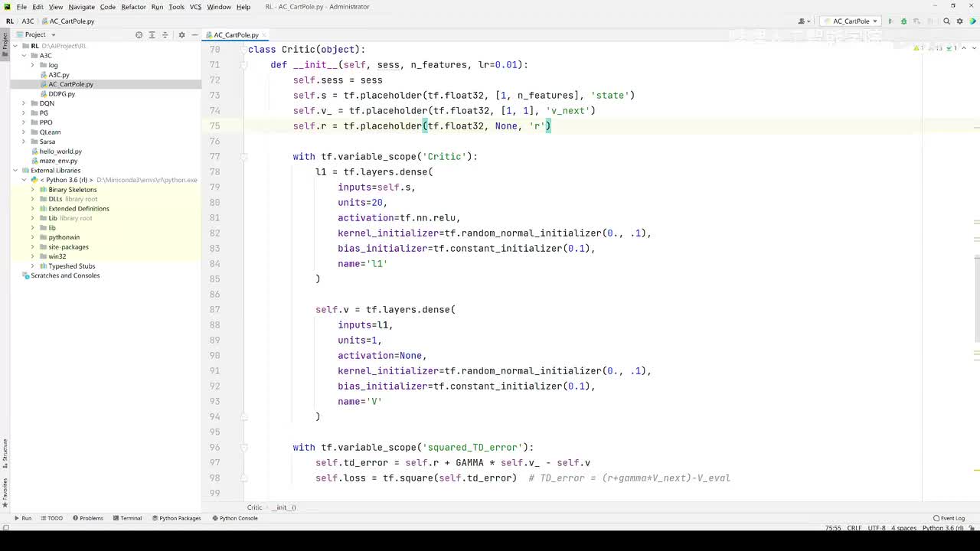Open the Python Console tool window
Viewport: 980px width, 551px height.
click(x=234, y=518)
